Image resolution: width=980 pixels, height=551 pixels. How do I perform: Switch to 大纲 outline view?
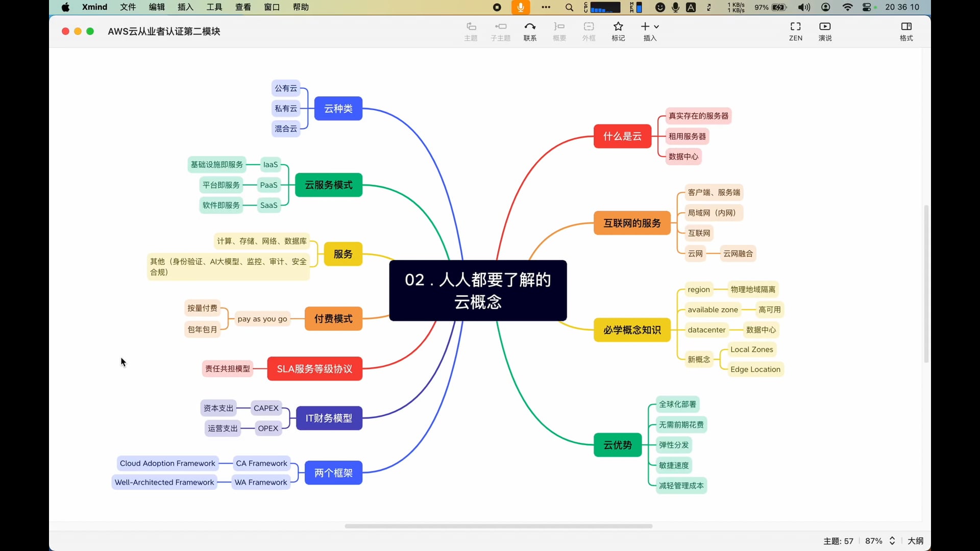tap(915, 541)
